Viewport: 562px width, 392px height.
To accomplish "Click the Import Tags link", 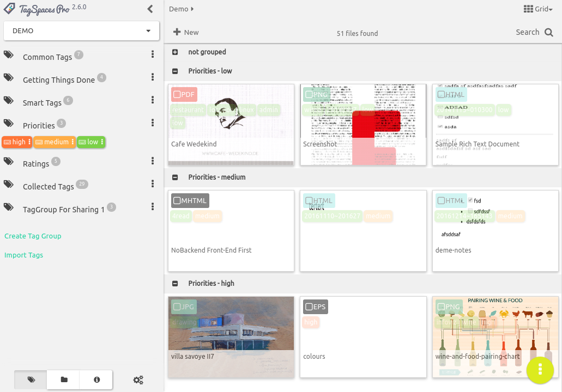I will pyautogui.click(x=23, y=254).
